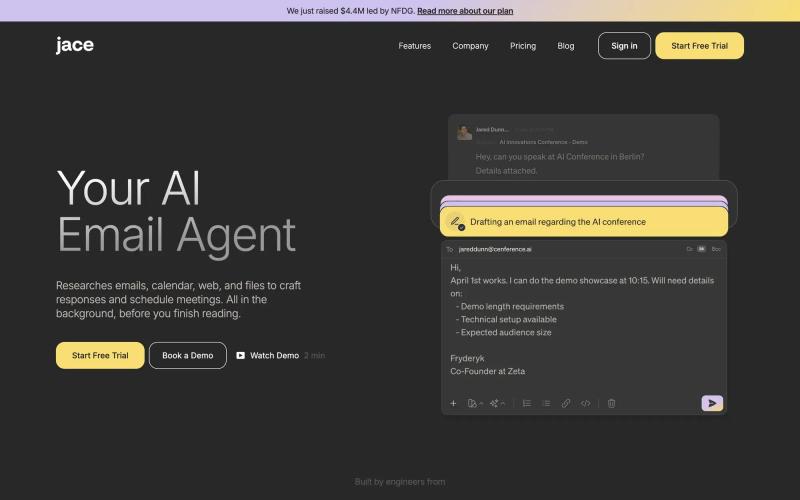The image size is (800, 500).
Task: Click the 'Demo length requirements' line
Action: click(510, 307)
